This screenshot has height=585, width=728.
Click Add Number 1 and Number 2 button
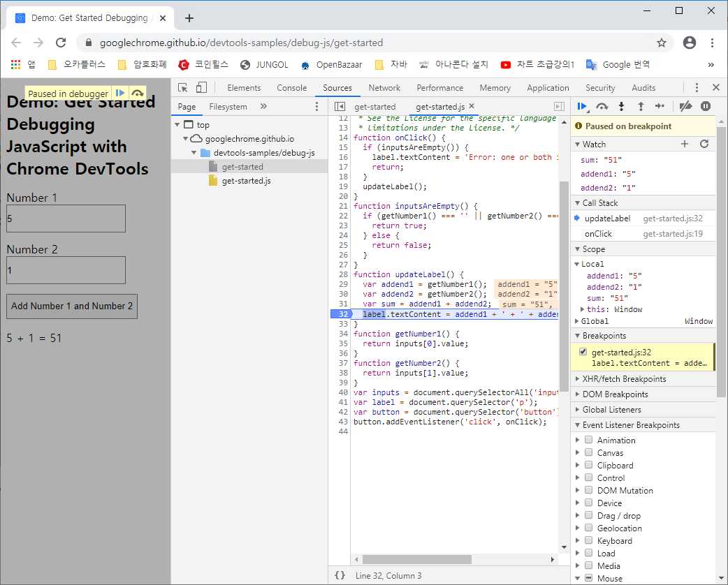[x=72, y=306]
